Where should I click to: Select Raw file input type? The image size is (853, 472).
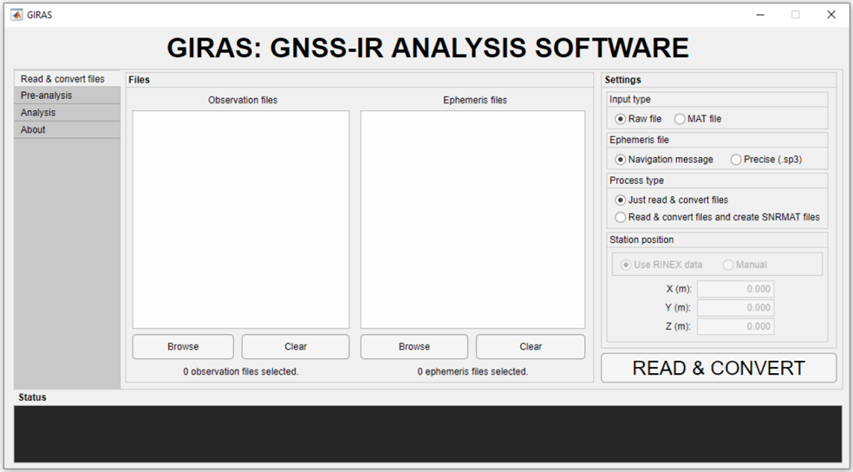click(621, 119)
